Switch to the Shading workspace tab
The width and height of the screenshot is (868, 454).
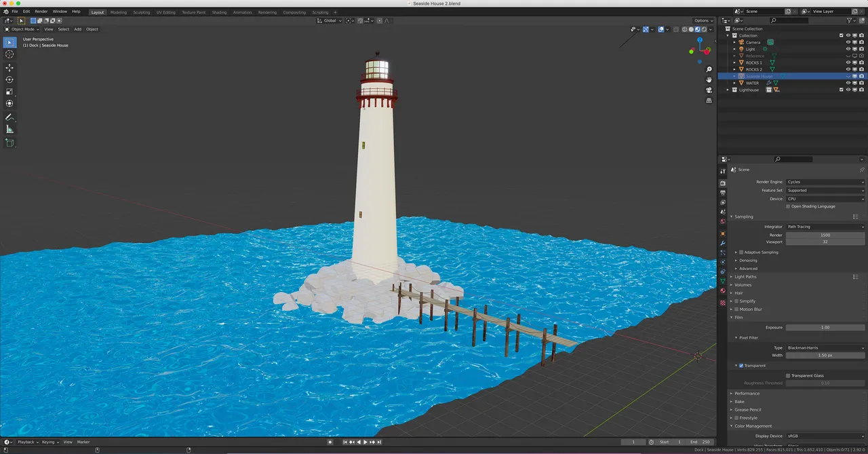[219, 12]
